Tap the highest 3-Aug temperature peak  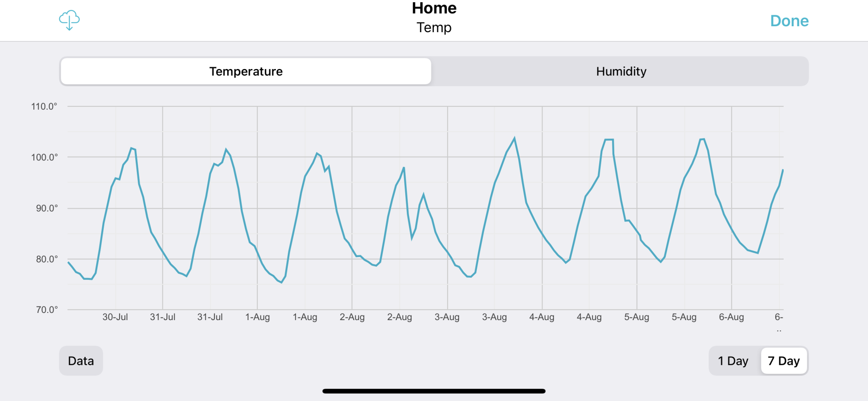(515, 138)
